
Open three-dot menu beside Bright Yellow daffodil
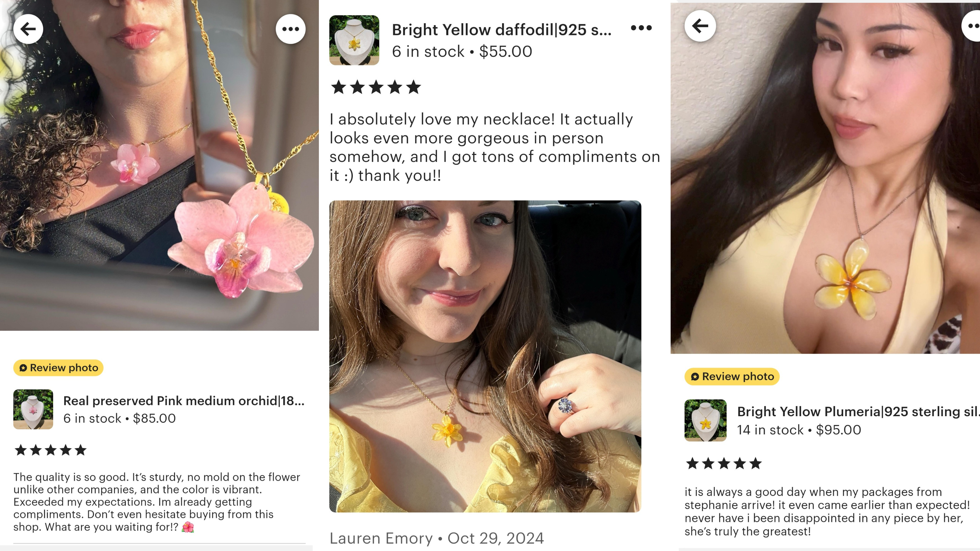point(641,28)
